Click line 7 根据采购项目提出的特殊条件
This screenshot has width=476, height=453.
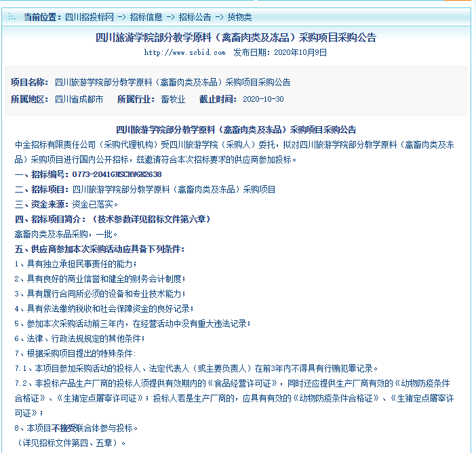tap(75, 353)
